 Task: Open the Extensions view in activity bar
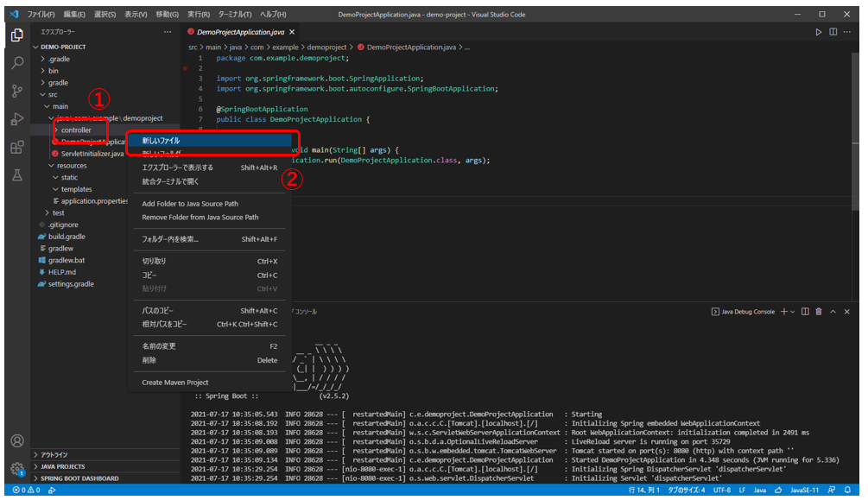pyautogui.click(x=17, y=148)
